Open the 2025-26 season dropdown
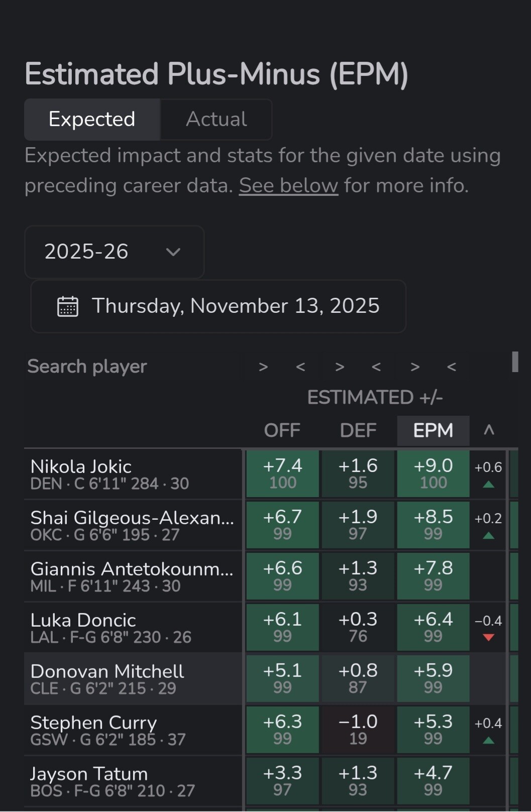The height and width of the screenshot is (812, 531). point(114,252)
